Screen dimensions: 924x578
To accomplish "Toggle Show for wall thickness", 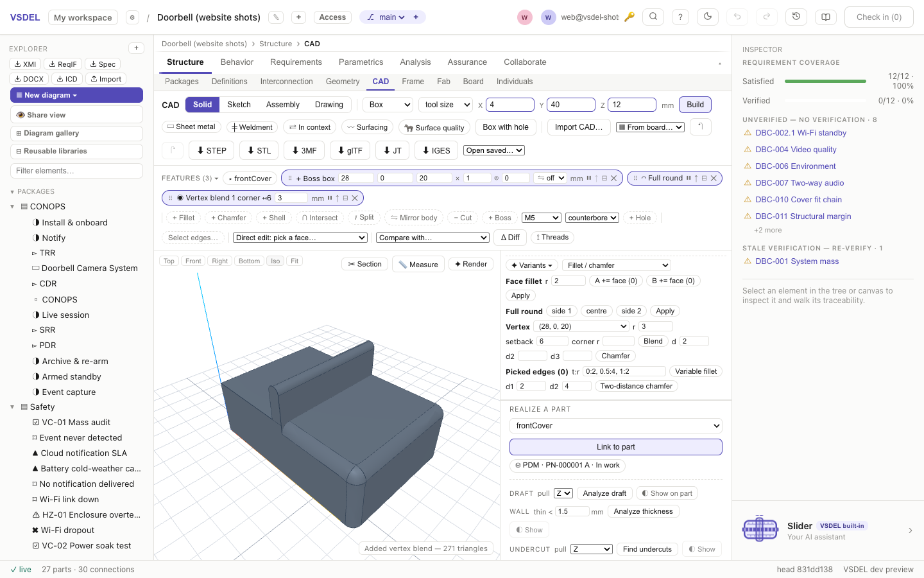I will tap(529, 530).
